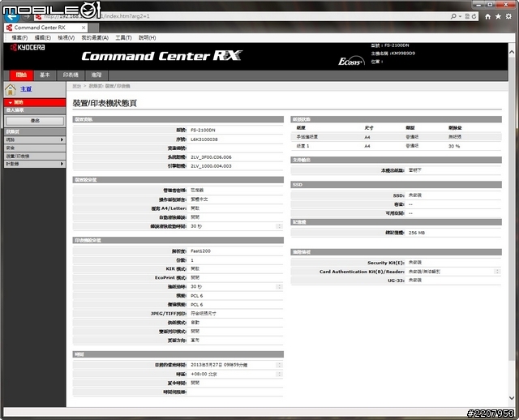Viewport: 519px width, 420px height.
Task: Collapse the red 開始 sidebar section
Action: click(35, 102)
